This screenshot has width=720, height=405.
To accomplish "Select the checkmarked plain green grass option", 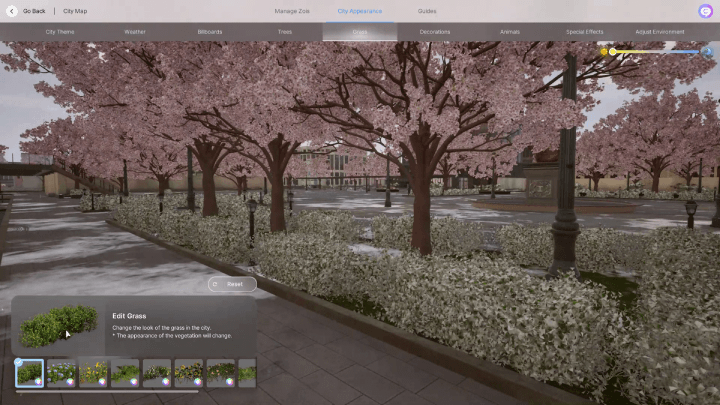I will tap(29, 373).
